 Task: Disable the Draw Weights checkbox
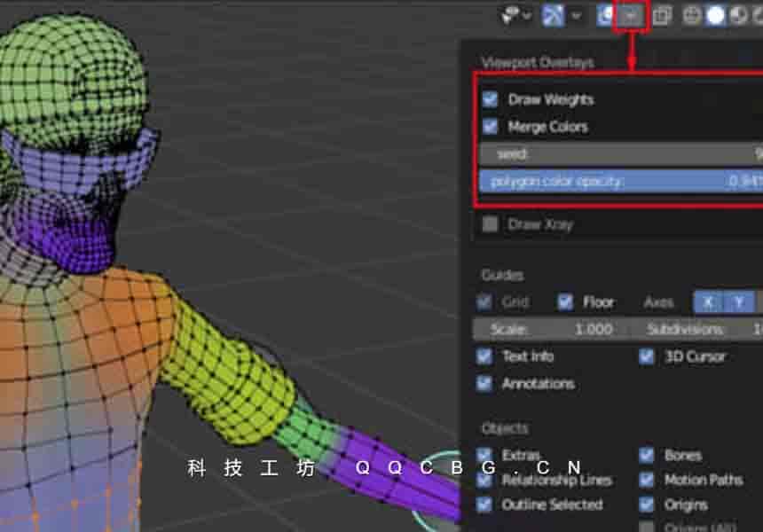pyautogui.click(x=490, y=99)
